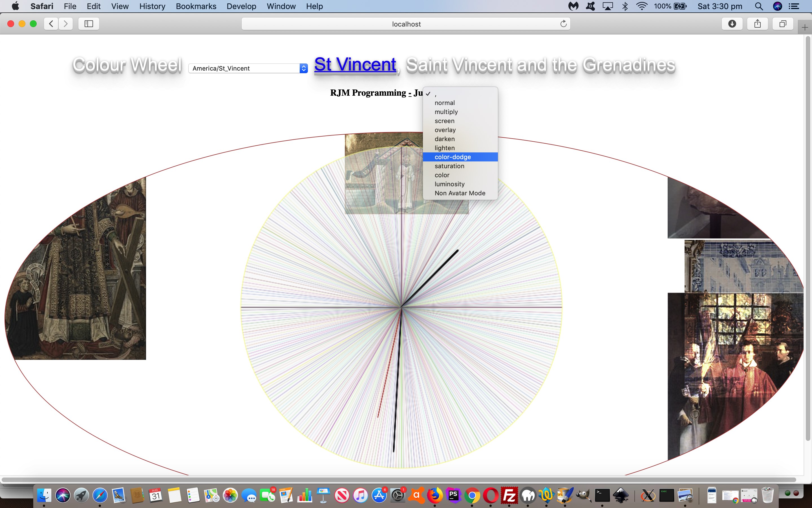The image size is (812, 508).
Task: Click the blue tile church image at right
Action: coord(743,266)
